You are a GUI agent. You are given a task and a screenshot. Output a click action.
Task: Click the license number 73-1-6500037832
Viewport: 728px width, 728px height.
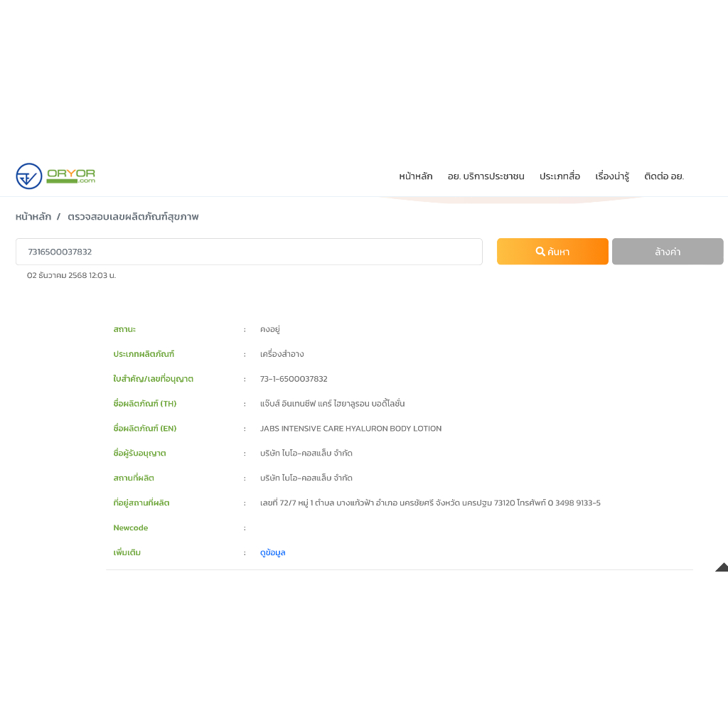(294, 379)
